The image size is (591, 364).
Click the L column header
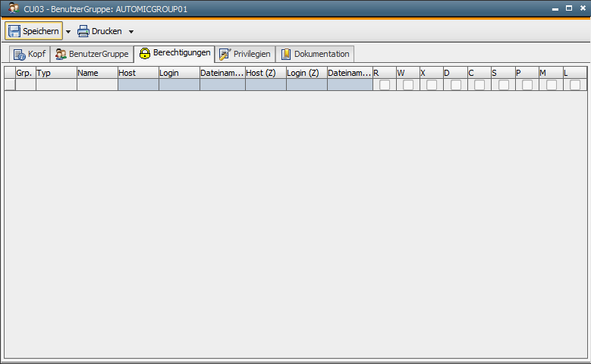coord(575,73)
